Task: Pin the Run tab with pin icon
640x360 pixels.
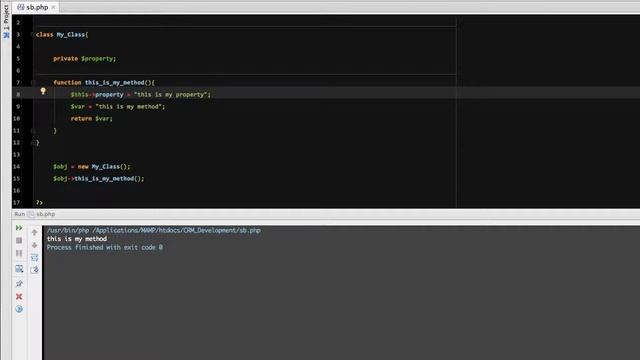Action: pos(19,284)
